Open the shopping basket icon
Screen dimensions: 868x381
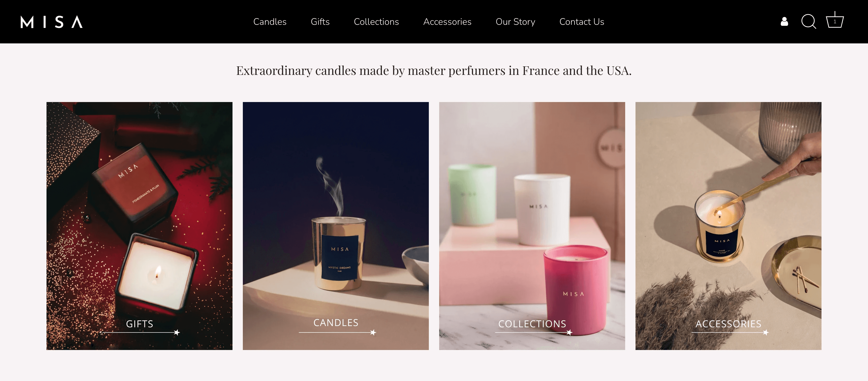(835, 20)
